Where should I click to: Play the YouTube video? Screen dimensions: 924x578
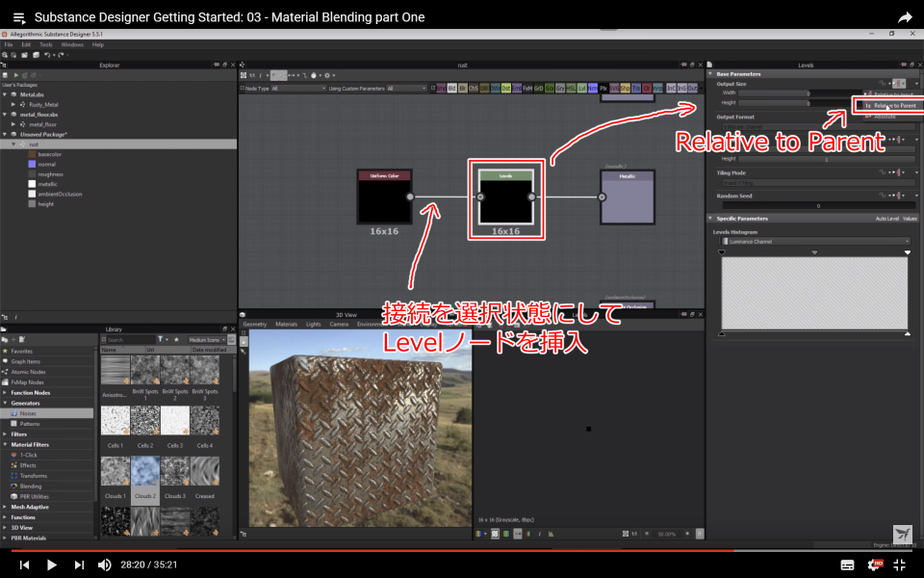coord(51,565)
